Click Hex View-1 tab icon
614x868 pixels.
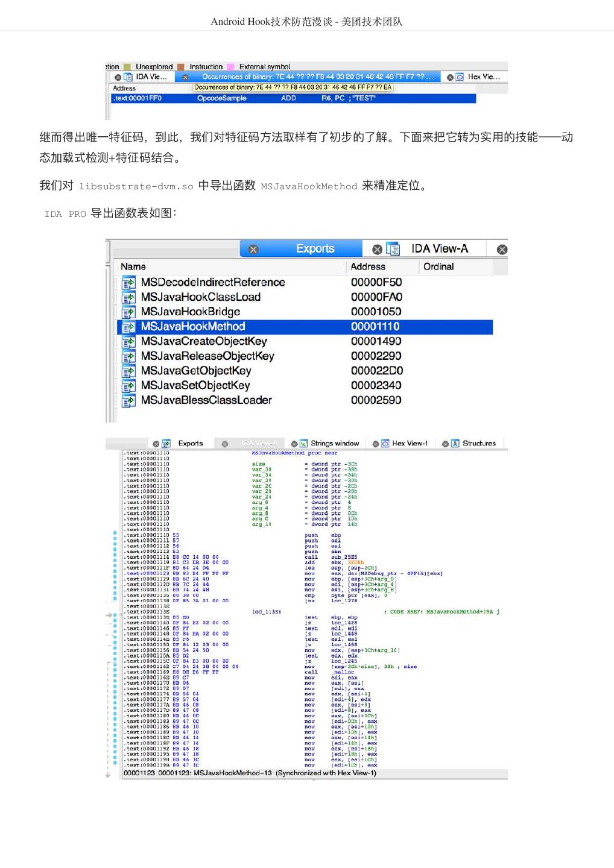[385, 444]
